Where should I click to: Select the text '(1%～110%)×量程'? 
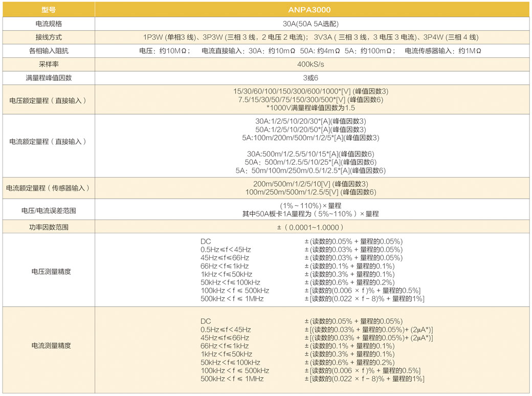(311, 206)
